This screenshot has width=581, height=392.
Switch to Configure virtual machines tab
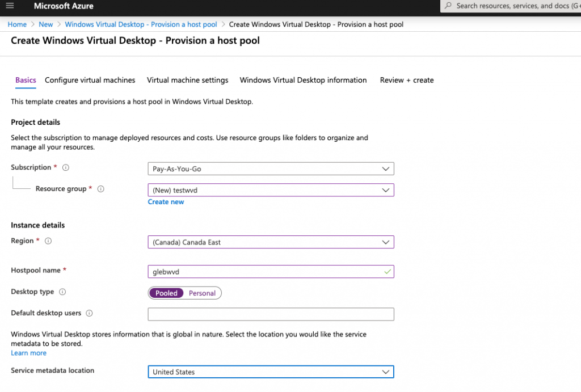(90, 80)
